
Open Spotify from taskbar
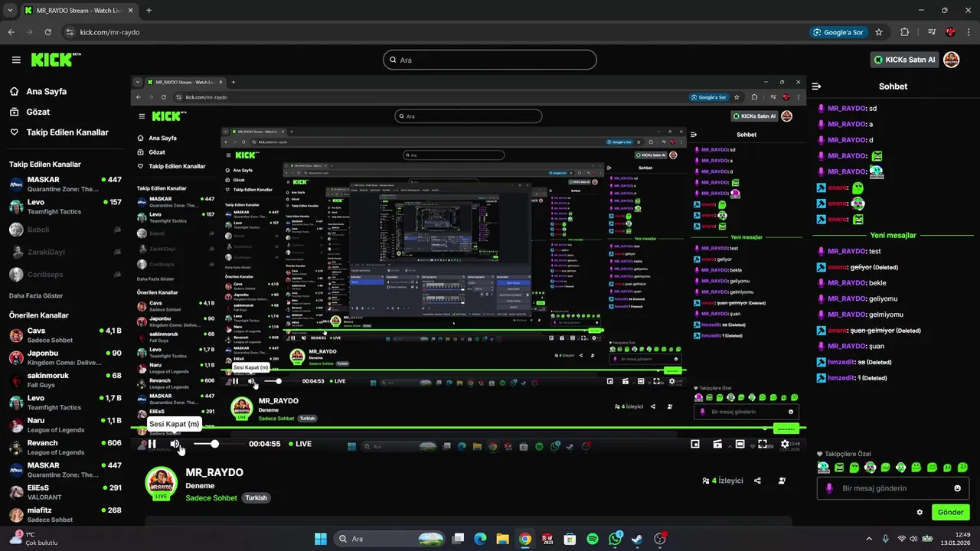coord(593,539)
